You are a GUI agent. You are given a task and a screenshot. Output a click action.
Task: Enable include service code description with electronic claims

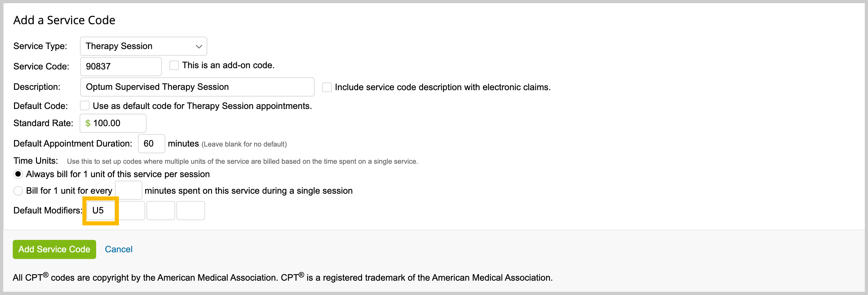pyautogui.click(x=327, y=87)
